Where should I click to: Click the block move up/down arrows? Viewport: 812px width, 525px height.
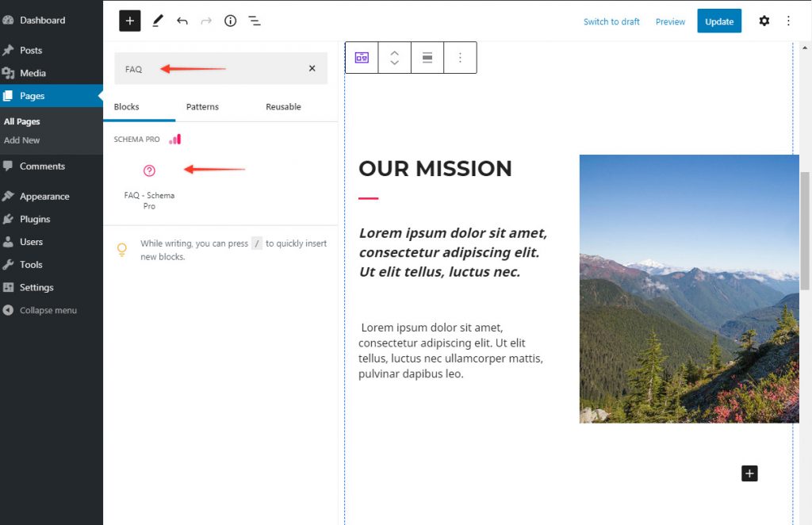(394, 58)
